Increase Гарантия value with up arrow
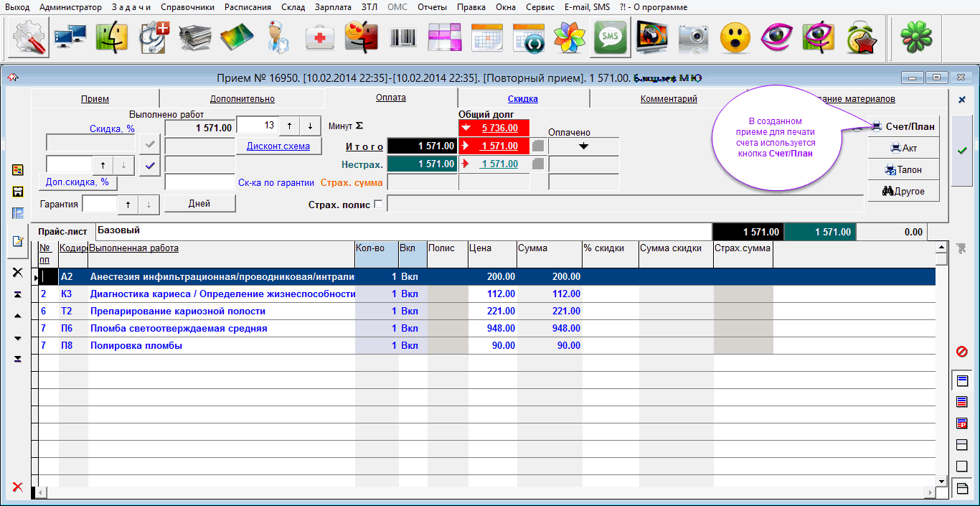This screenshot has height=506, width=980. 128,205
